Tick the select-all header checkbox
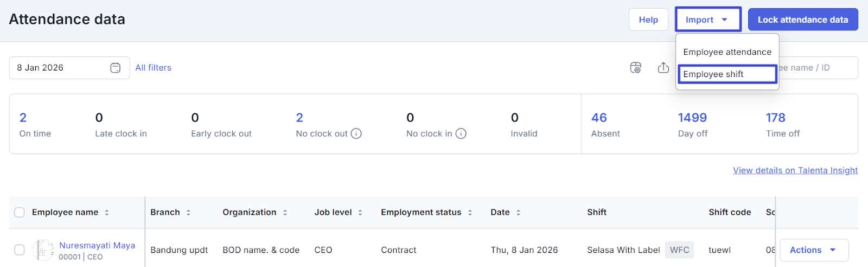This screenshot has height=267, width=868. click(x=20, y=212)
